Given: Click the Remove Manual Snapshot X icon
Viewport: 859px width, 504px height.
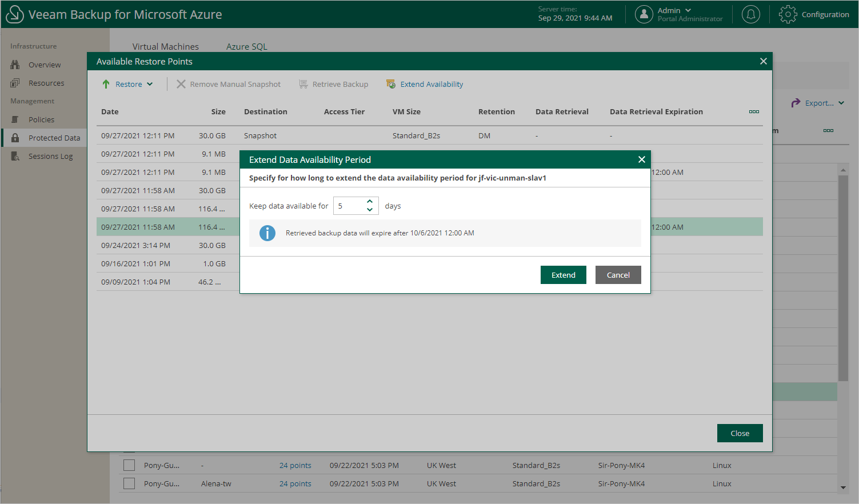Looking at the screenshot, I should pos(181,84).
